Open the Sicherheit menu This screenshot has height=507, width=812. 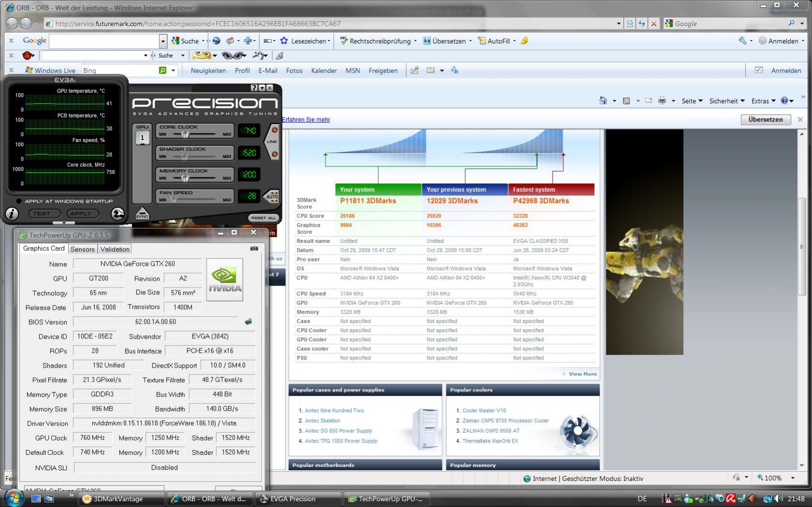click(x=727, y=101)
